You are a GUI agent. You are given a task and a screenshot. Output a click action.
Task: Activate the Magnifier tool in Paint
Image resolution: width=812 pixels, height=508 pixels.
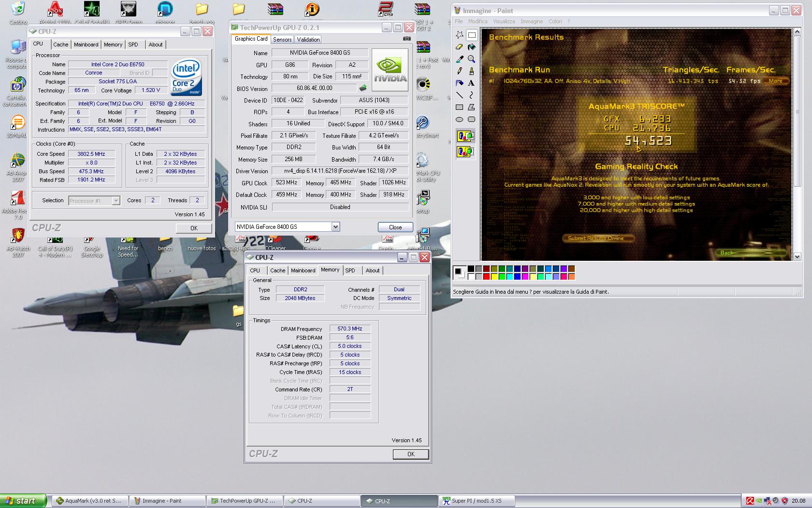click(472, 59)
